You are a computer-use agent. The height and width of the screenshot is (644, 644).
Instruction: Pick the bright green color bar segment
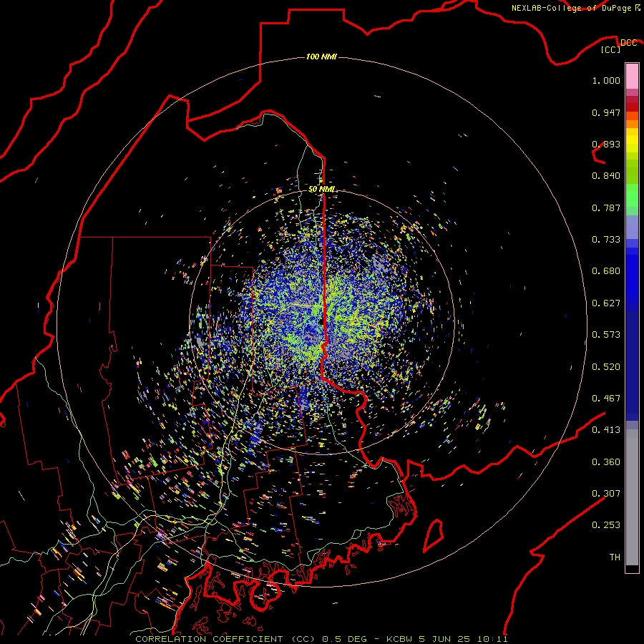pyautogui.click(x=632, y=195)
